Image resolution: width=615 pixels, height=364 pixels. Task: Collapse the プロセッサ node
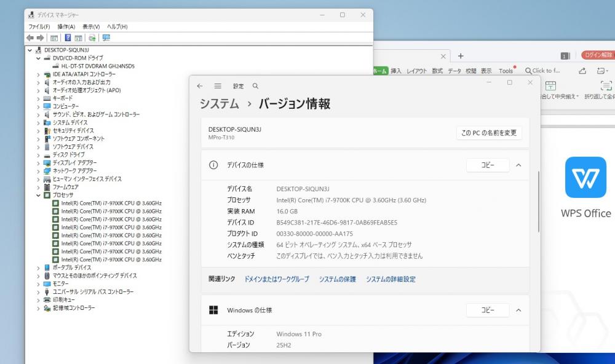(38, 195)
